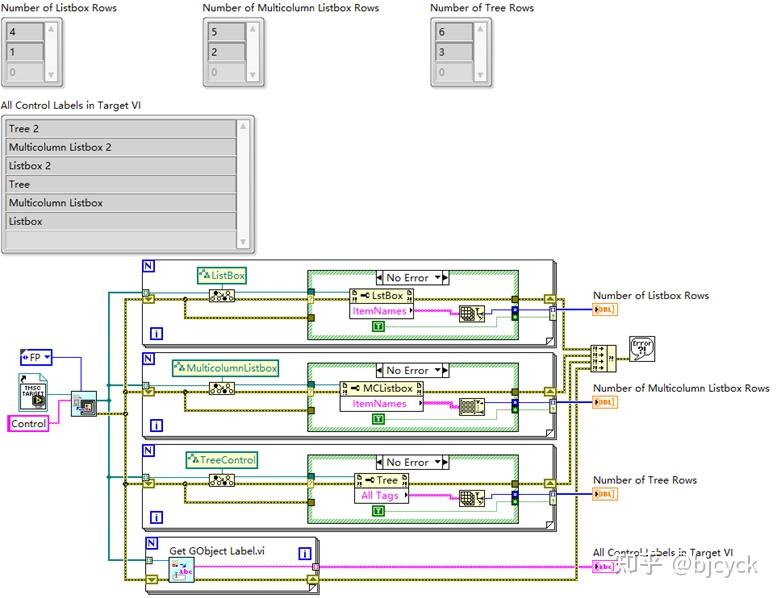
Task: Click the value 4 in Number of Listbox Rows
Action: pos(25,32)
